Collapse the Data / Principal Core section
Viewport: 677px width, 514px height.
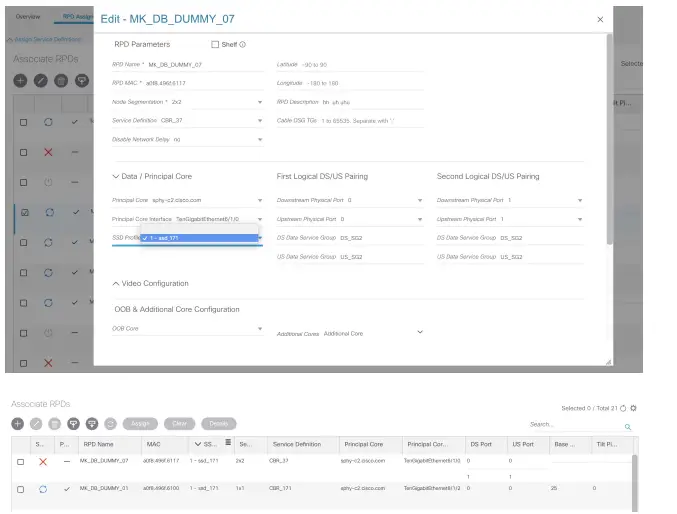click(x=116, y=177)
